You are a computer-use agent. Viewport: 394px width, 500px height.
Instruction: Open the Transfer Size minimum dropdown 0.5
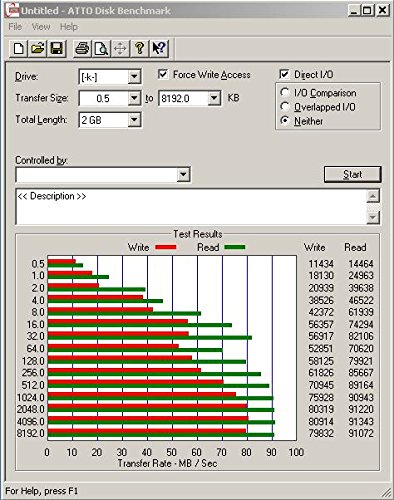[134, 98]
